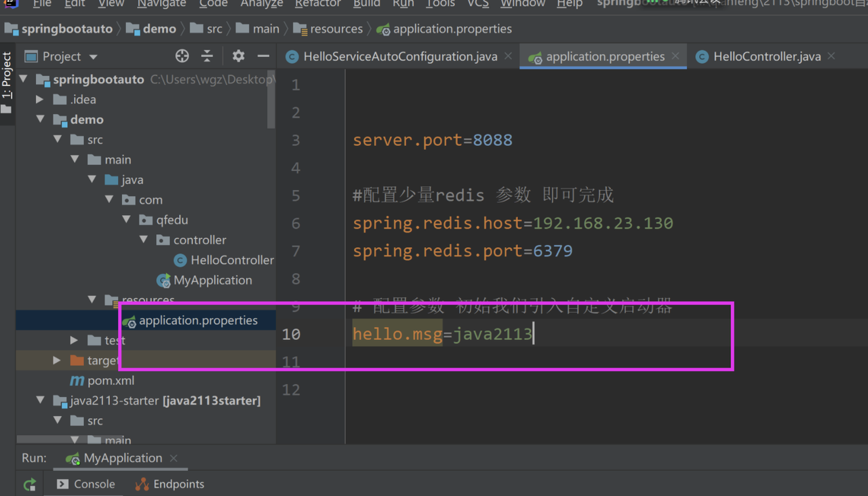Open the File menu
868x496 pixels.
tap(42, 3)
